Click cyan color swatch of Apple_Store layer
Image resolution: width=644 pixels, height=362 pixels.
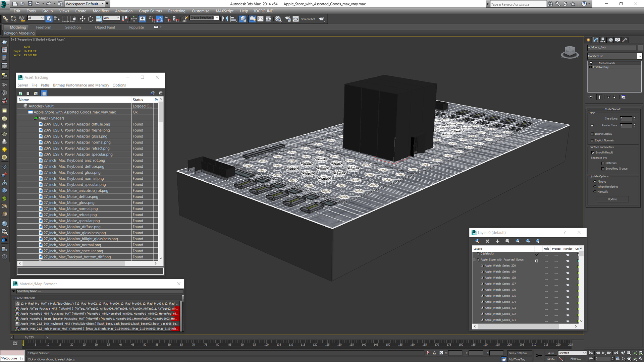[578, 260]
